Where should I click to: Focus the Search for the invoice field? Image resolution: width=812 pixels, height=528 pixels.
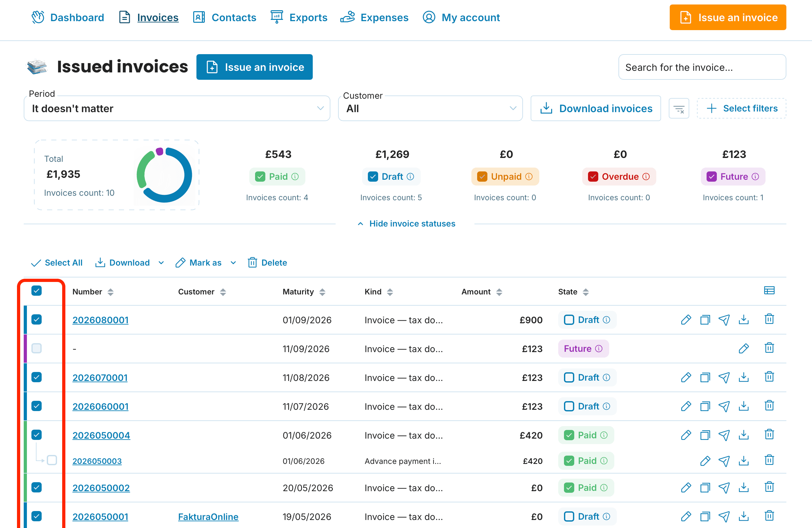(702, 67)
